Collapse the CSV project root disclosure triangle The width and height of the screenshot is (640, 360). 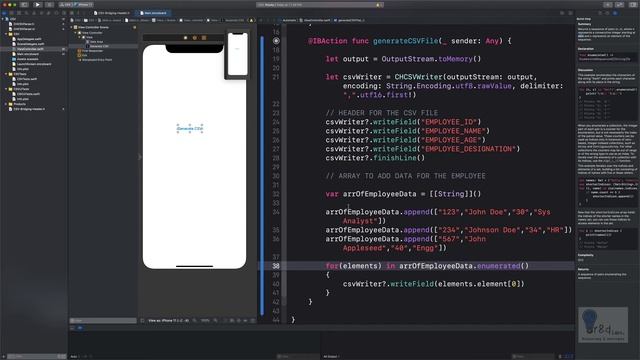tap(2, 19)
